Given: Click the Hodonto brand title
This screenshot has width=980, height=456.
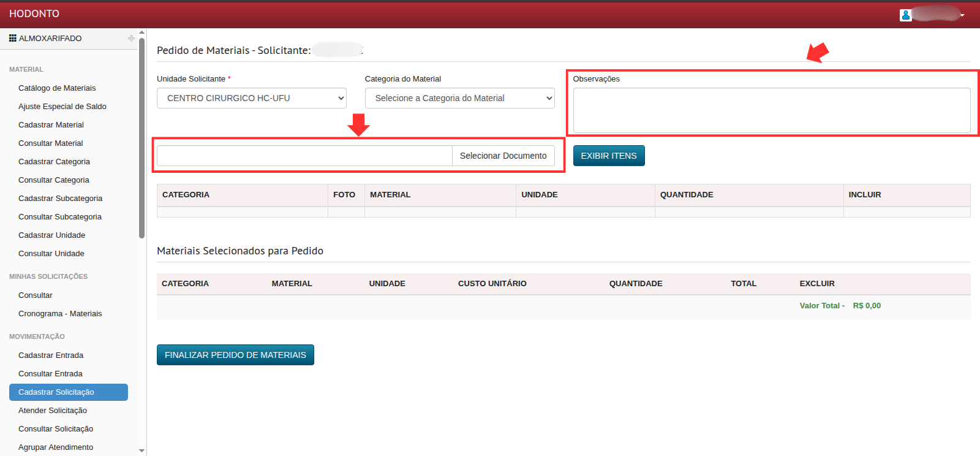Looking at the screenshot, I should pos(34,13).
